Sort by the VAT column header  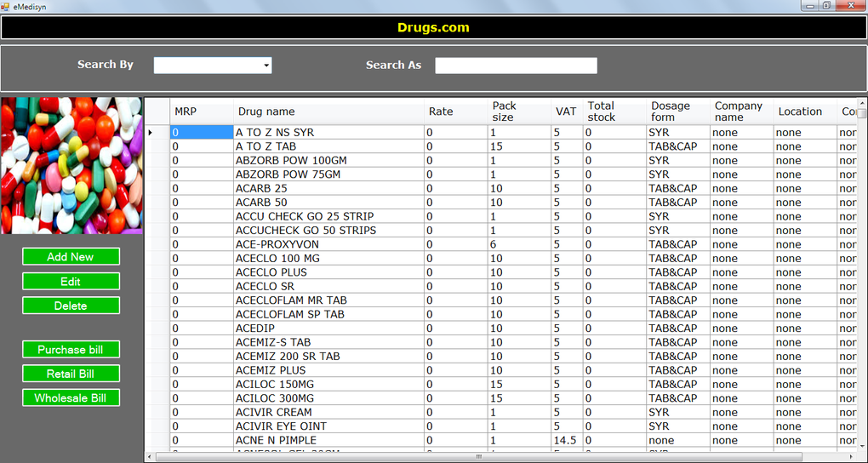(568, 111)
